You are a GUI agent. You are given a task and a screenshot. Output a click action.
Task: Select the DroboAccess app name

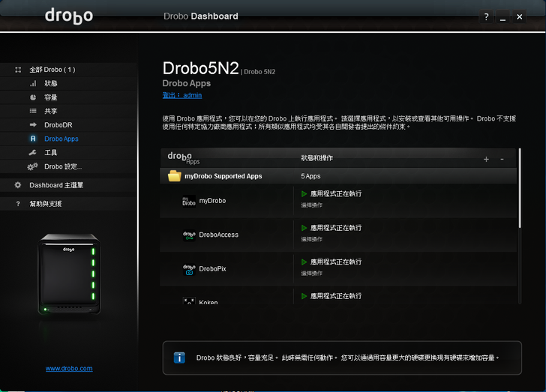(x=219, y=235)
